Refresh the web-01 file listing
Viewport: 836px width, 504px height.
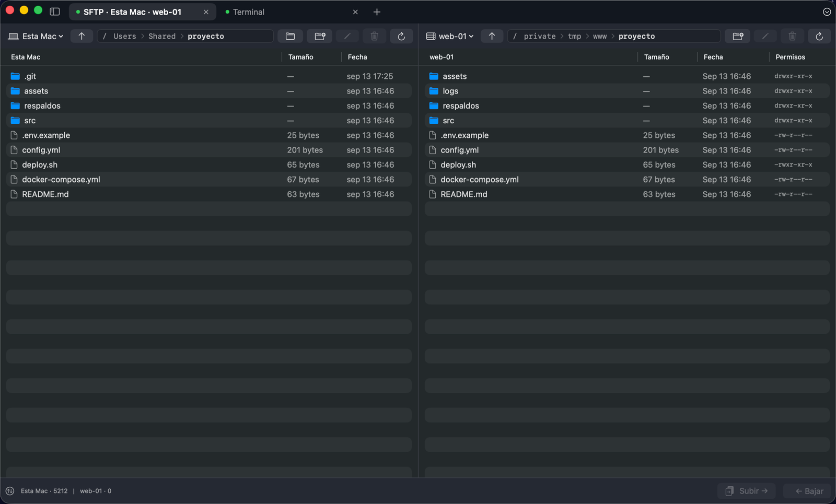(819, 36)
